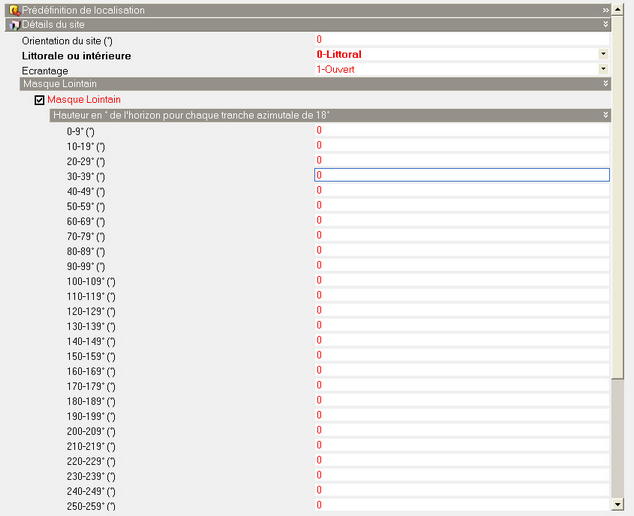Open the Ecrantage dropdown list
The image size is (634, 516).
(x=603, y=69)
